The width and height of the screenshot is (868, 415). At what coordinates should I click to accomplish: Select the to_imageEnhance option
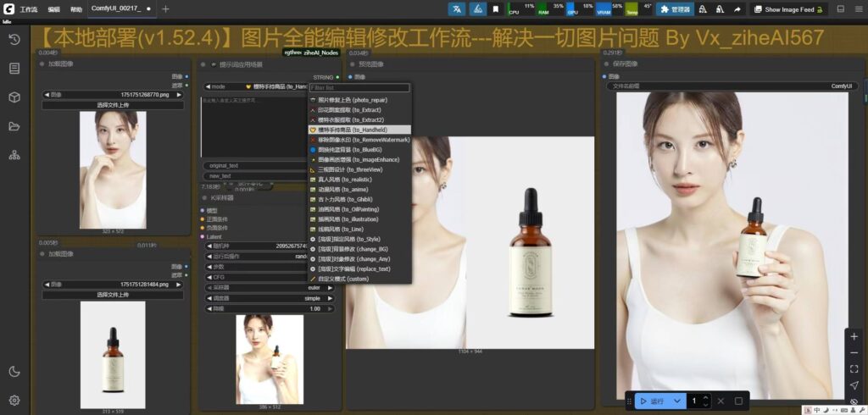[359, 160]
